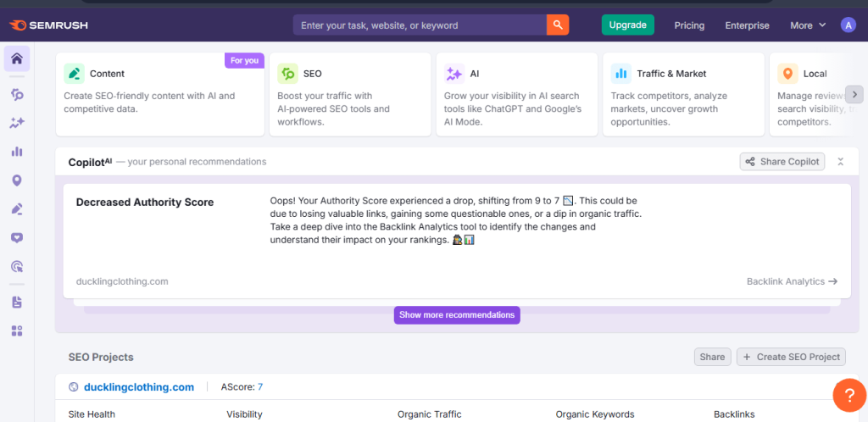Click the Share button in SEO Projects
Screen dimensions: 868x422
pyautogui.click(x=712, y=357)
